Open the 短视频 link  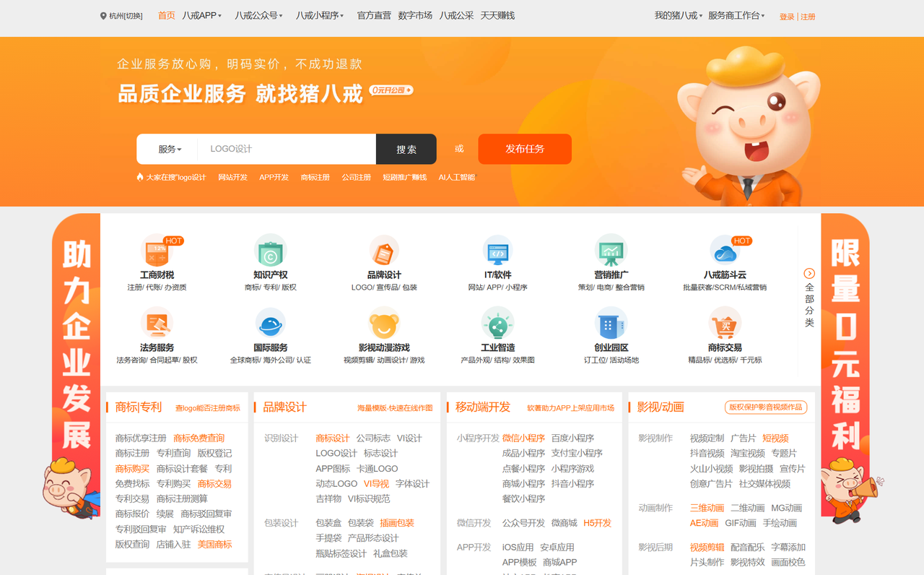(x=775, y=438)
